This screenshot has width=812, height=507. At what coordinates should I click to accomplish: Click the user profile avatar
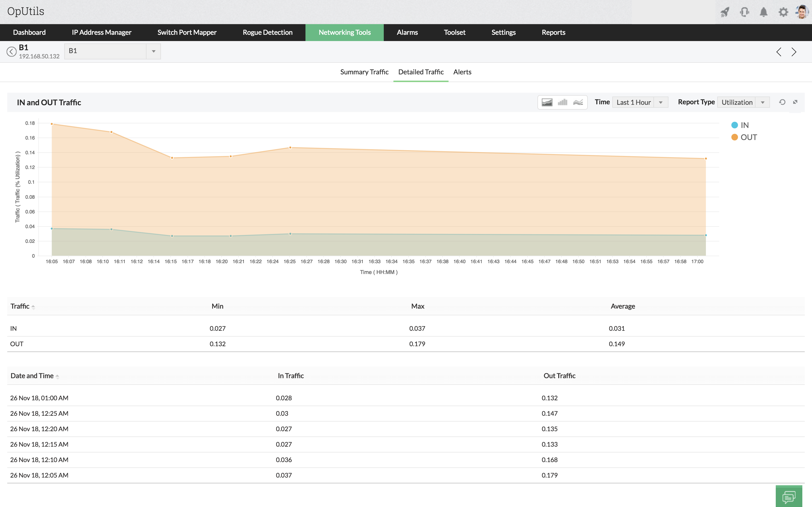pos(802,12)
